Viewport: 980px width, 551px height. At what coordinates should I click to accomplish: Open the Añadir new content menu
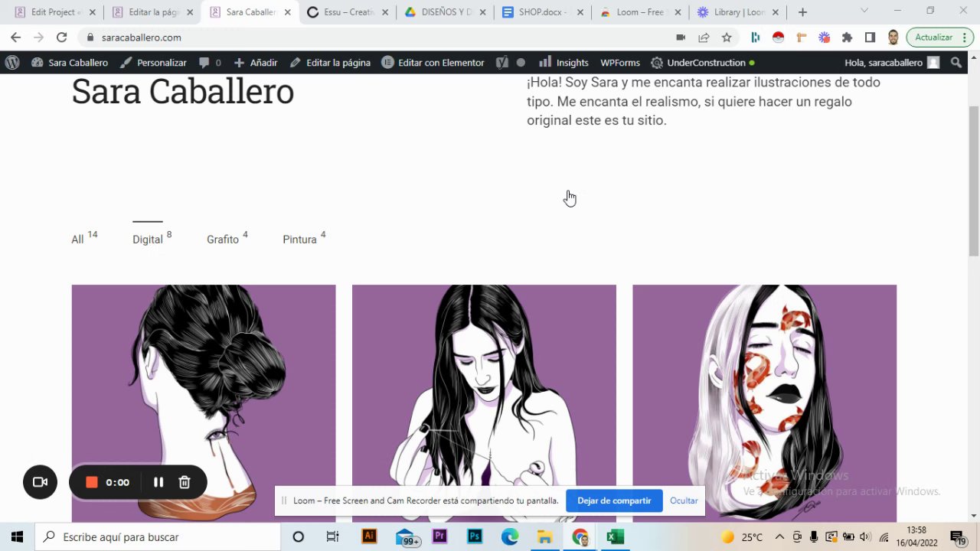tap(256, 63)
